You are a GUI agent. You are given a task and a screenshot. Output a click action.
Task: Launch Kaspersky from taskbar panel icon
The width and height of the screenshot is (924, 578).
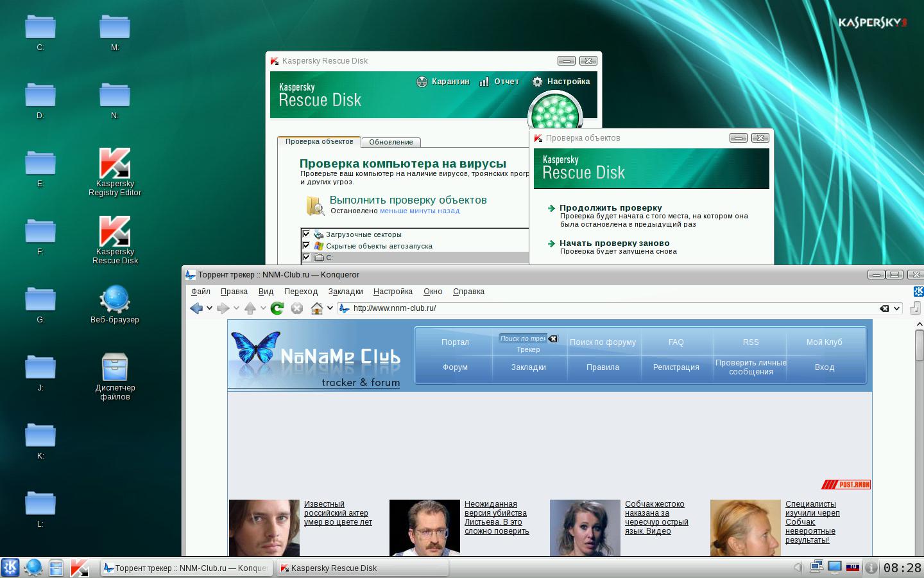(79, 568)
